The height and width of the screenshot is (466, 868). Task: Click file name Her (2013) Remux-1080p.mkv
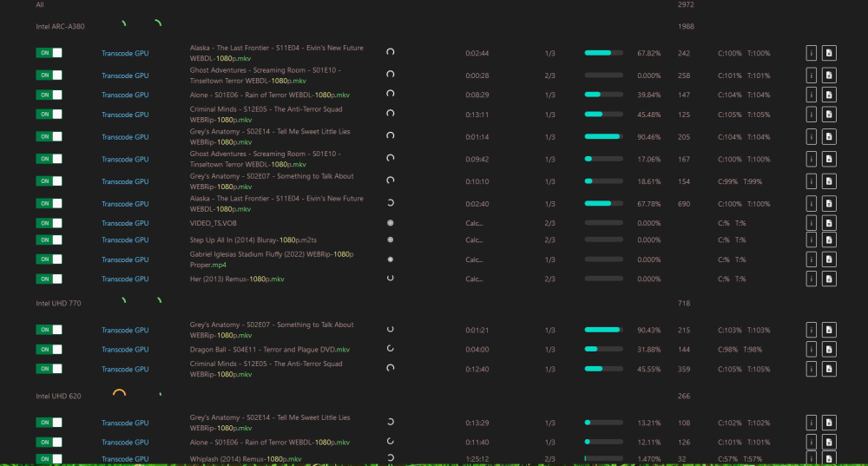(237, 279)
